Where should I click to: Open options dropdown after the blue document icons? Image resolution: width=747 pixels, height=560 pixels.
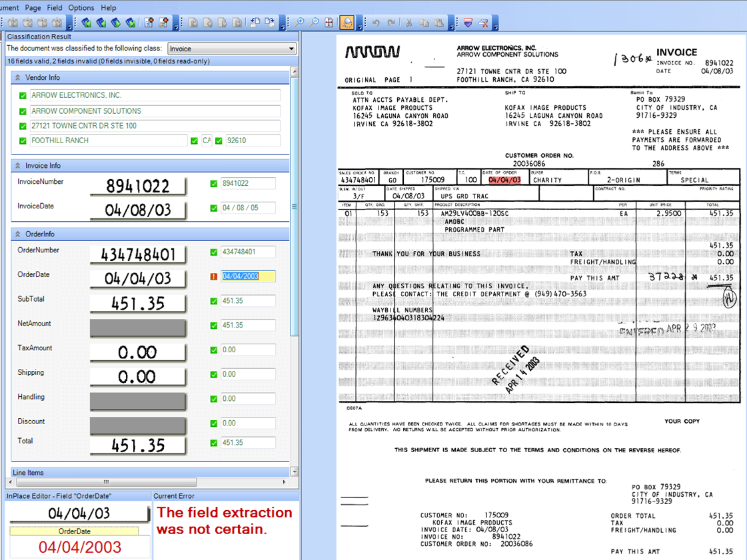coord(176,24)
